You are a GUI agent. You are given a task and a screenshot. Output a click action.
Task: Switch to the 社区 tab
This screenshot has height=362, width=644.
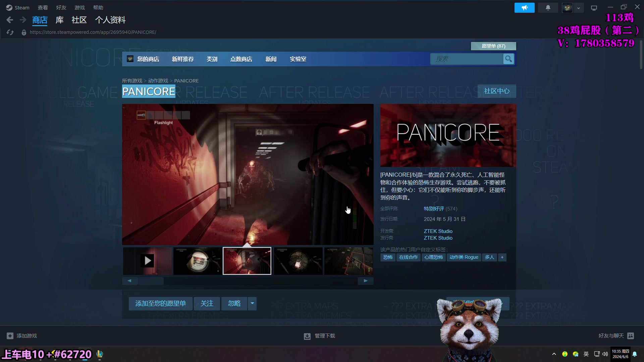tap(79, 20)
